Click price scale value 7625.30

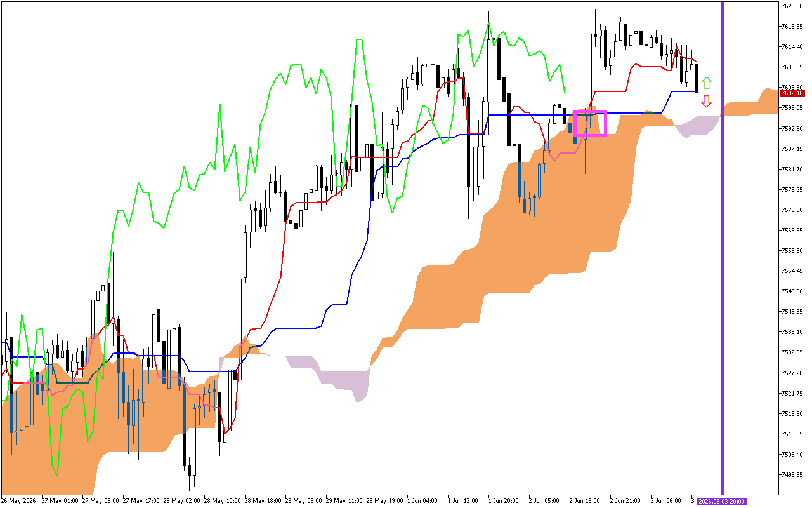click(792, 6)
